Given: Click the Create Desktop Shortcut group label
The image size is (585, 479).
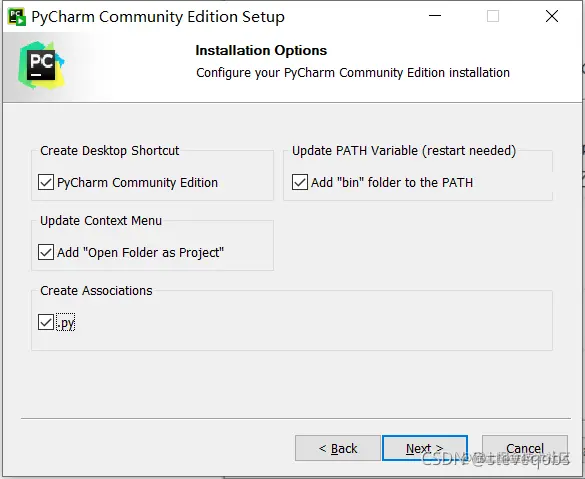Looking at the screenshot, I should pos(110,150).
